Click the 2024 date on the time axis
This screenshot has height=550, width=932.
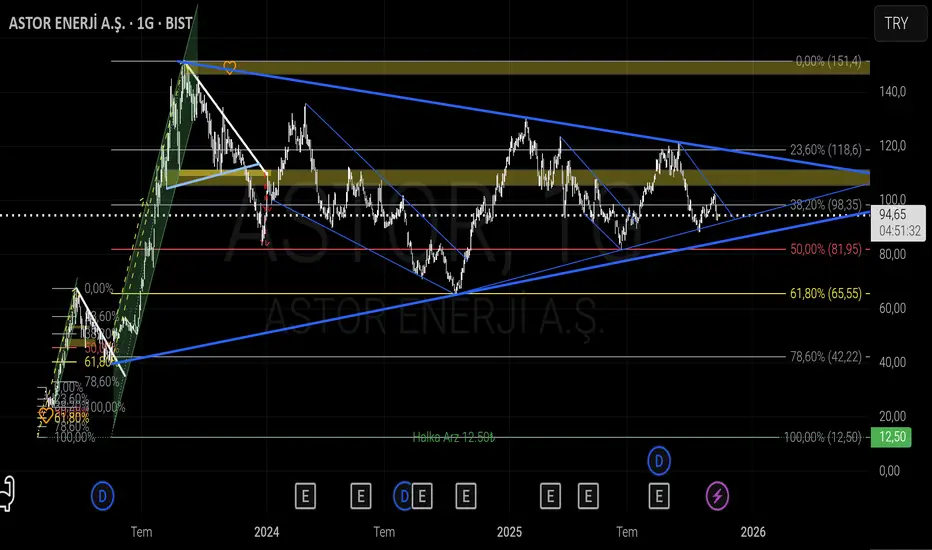[266, 532]
